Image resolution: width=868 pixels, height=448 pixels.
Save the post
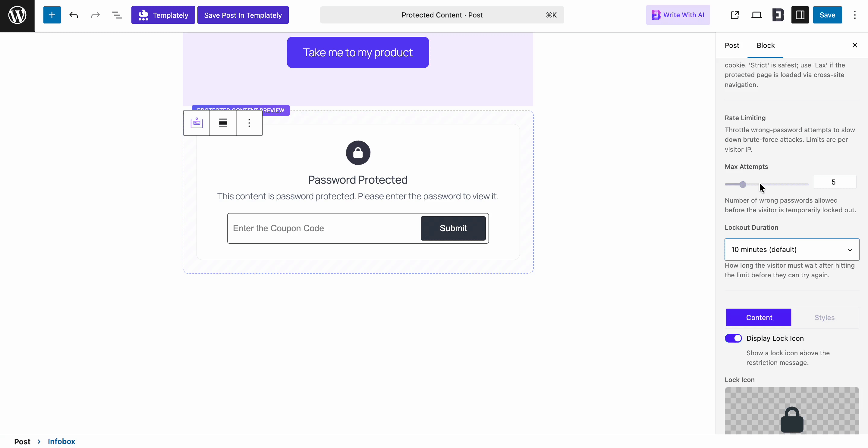[x=827, y=15]
